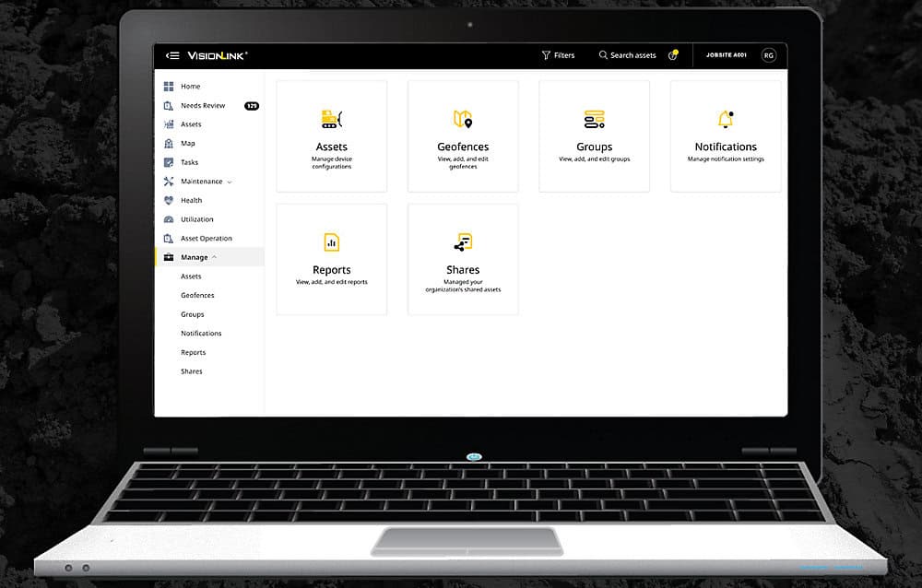Open Needs Review in sidebar

click(203, 106)
